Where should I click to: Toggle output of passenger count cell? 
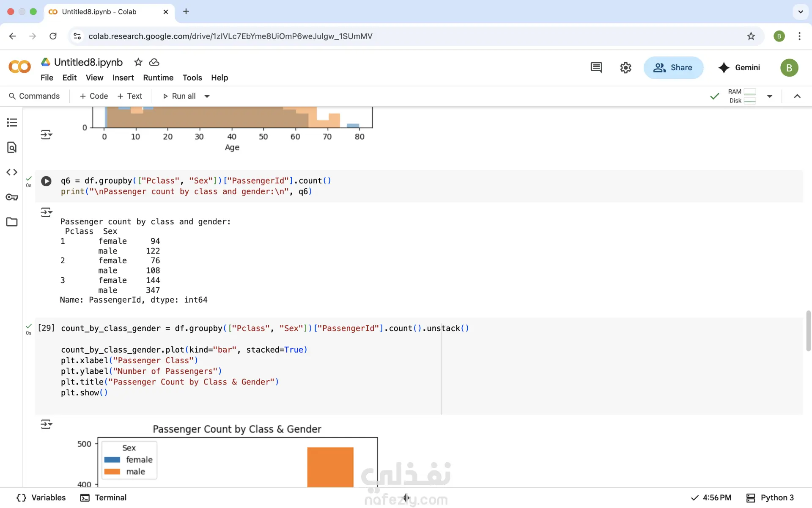(x=46, y=212)
